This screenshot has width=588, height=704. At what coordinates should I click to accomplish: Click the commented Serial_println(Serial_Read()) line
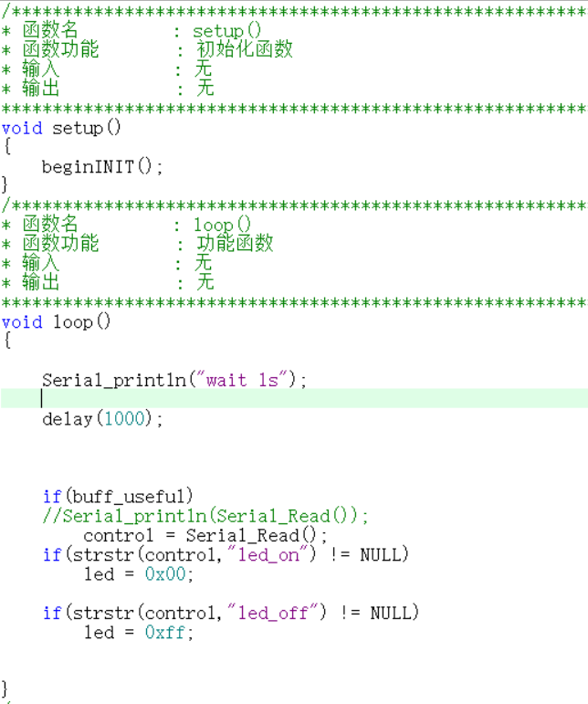click(x=205, y=515)
